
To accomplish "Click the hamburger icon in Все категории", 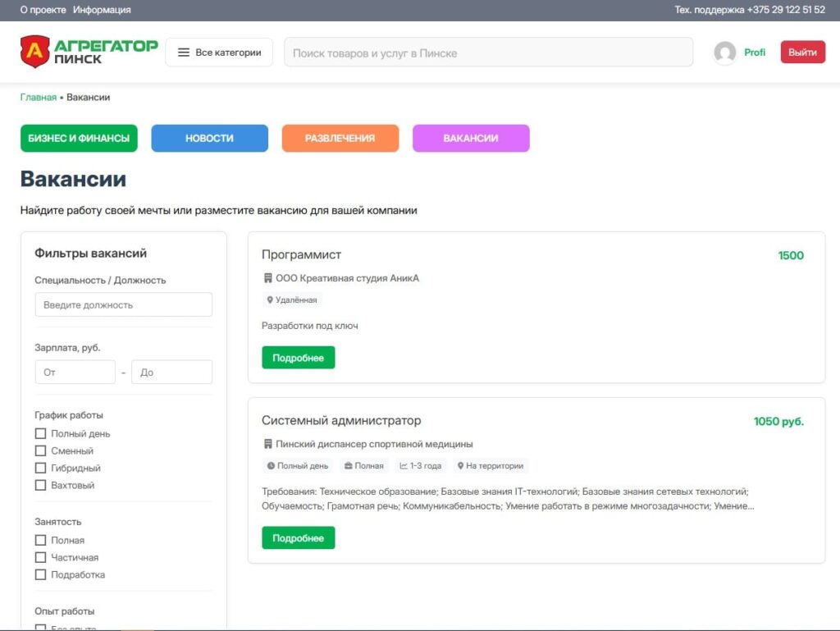I will coord(184,53).
